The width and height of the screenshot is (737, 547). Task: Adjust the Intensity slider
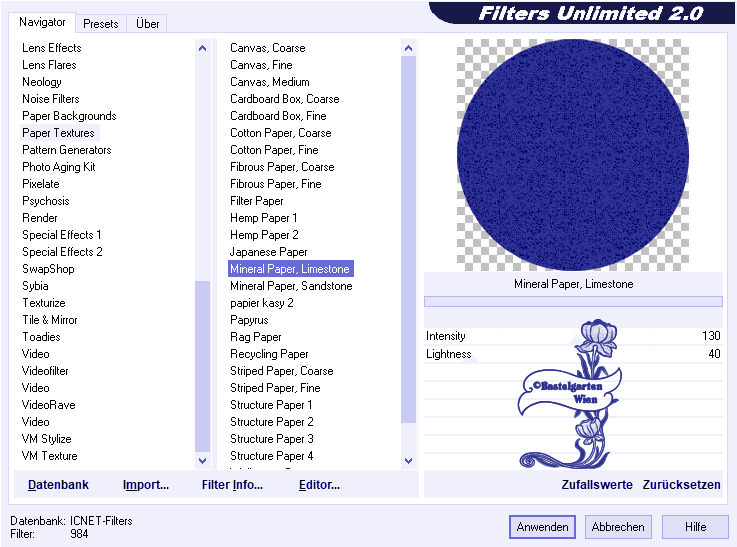pos(573,336)
